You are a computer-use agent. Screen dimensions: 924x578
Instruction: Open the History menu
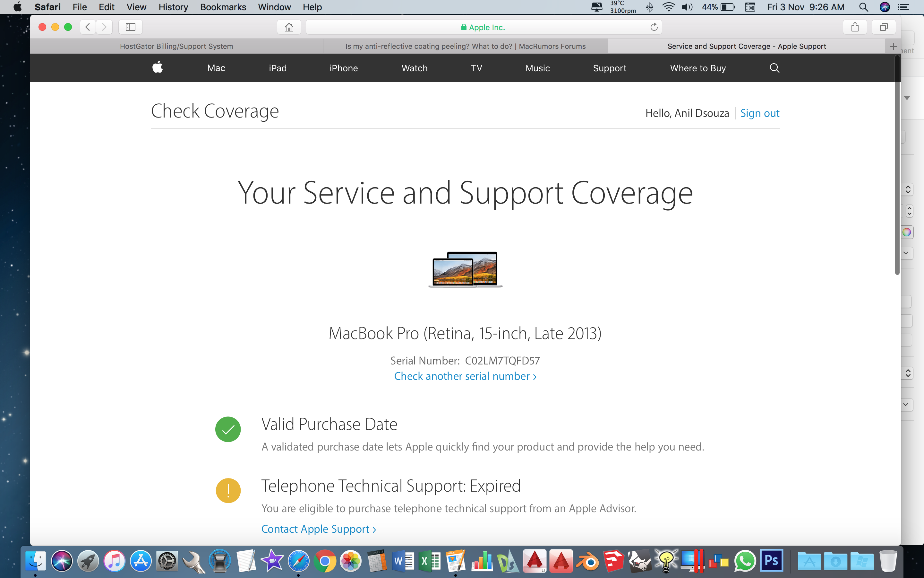(173, 7)
